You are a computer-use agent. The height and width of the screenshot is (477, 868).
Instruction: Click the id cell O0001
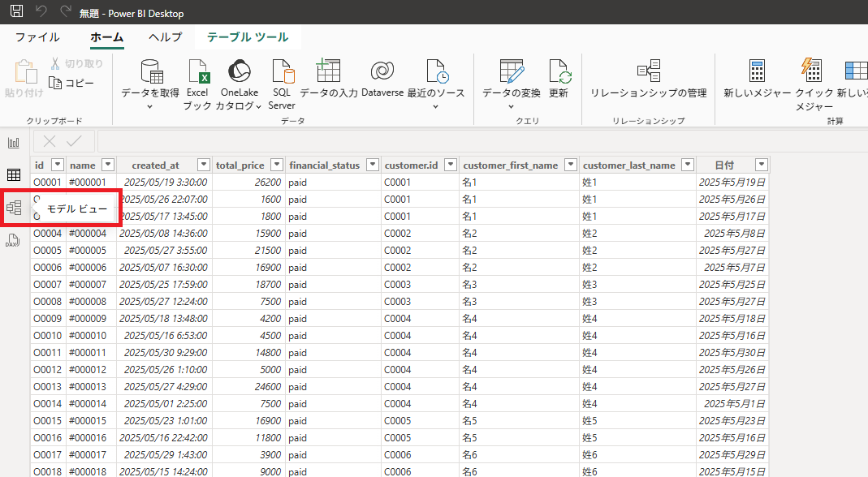[48, 182]
